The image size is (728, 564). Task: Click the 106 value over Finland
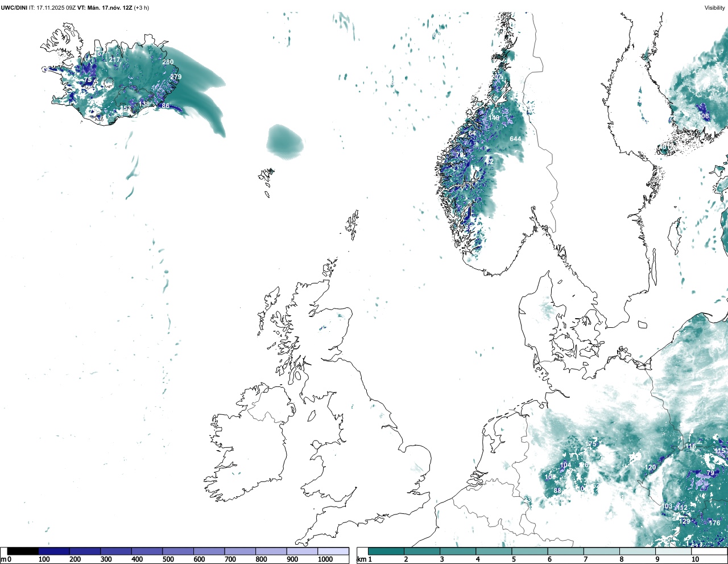click(704, 116)
